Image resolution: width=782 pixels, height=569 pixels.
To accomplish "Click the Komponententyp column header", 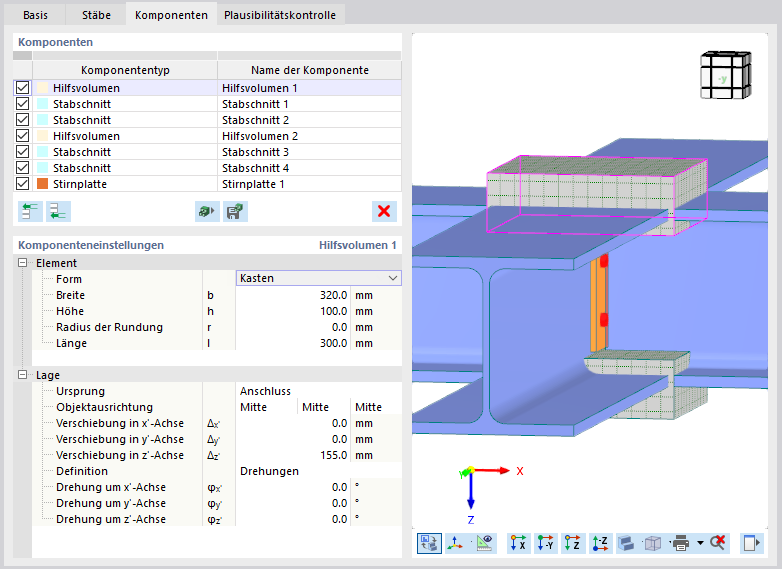I will click(x=125, y=70).
